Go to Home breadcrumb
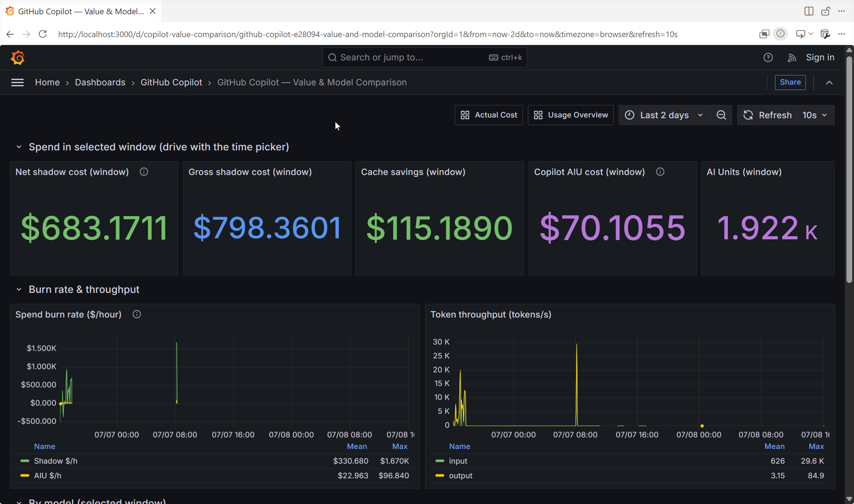 click(x=47, y=83)
